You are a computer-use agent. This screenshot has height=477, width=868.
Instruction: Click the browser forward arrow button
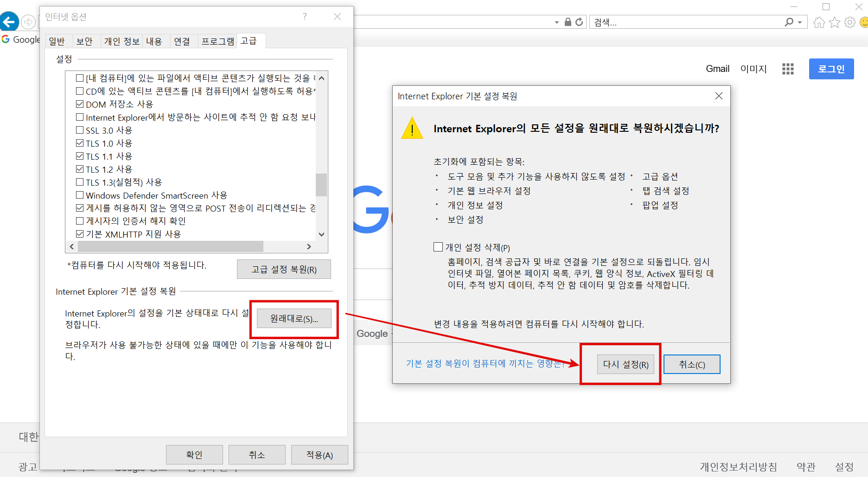click(x=28, y=22)
